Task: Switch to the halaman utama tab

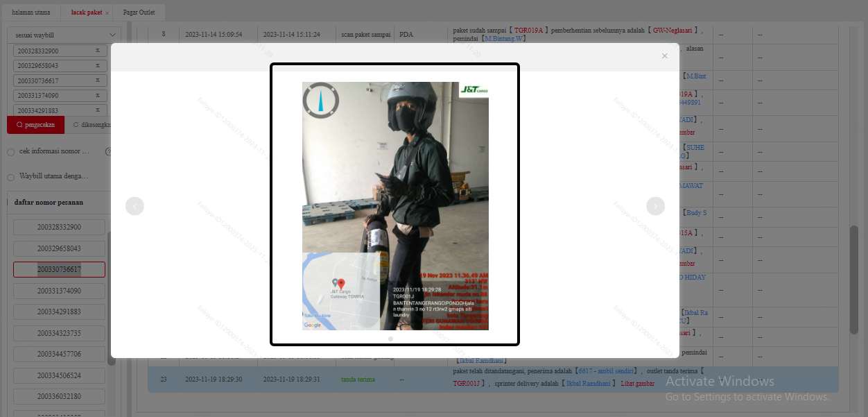Action: point(31,12)
